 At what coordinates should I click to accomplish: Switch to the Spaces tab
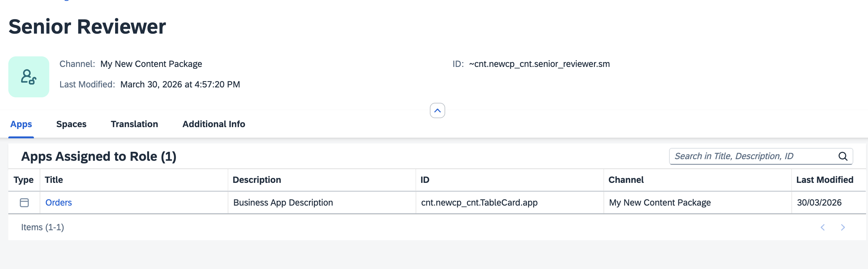coord(71,124)
